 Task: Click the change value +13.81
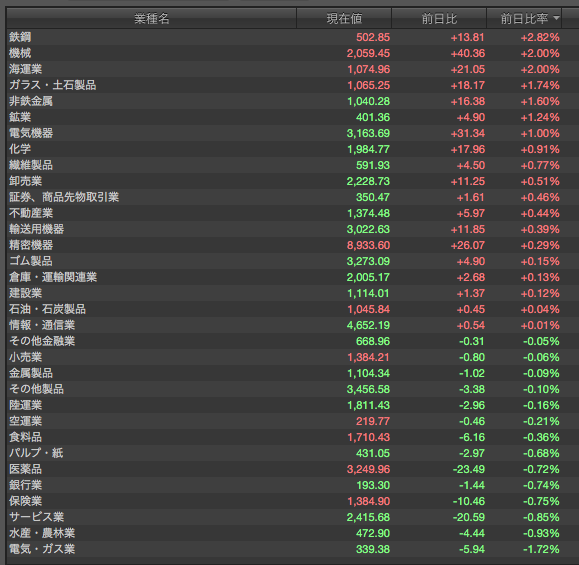pos(467,37)
